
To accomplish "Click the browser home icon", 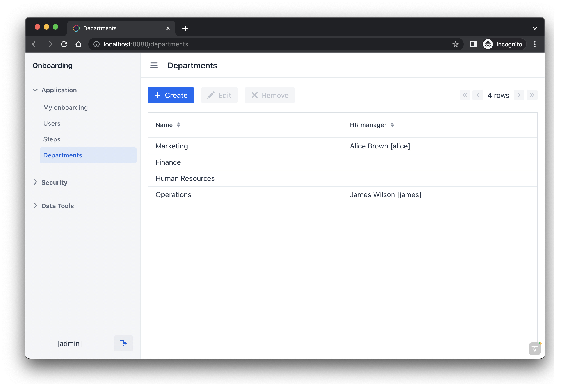I will tap(78, 44).
